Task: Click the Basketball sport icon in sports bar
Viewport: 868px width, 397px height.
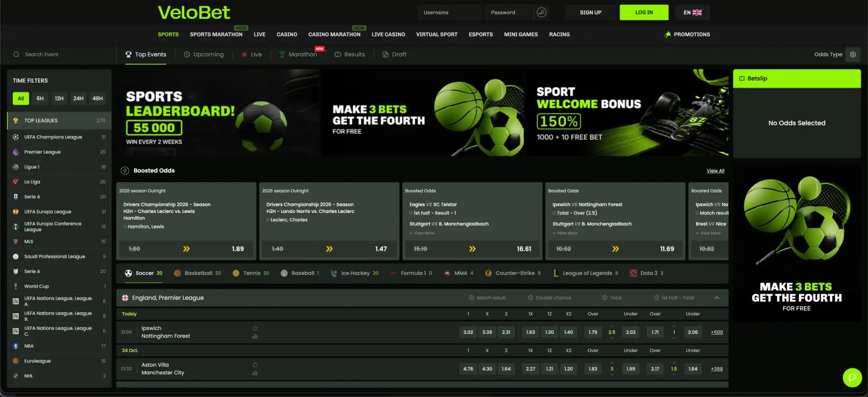Action: [177, 273]
